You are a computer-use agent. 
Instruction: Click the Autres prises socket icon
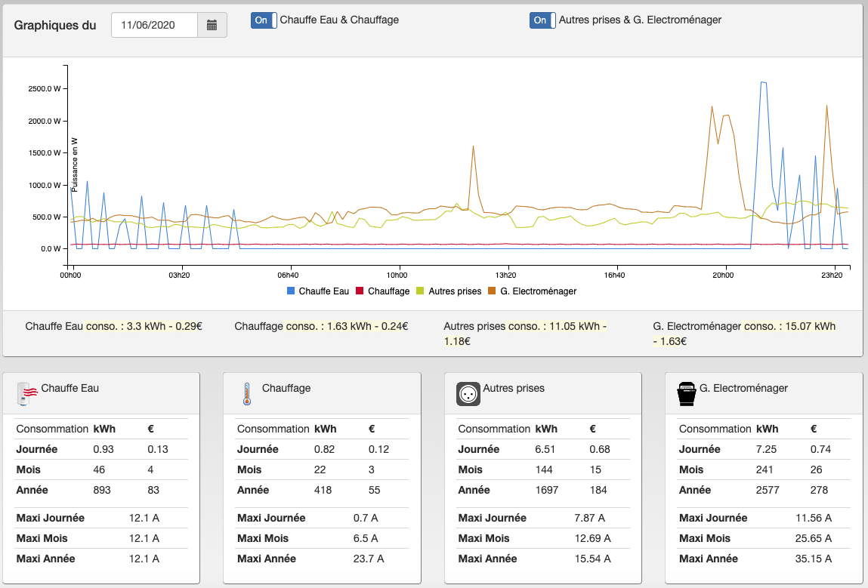coord(468,394)
